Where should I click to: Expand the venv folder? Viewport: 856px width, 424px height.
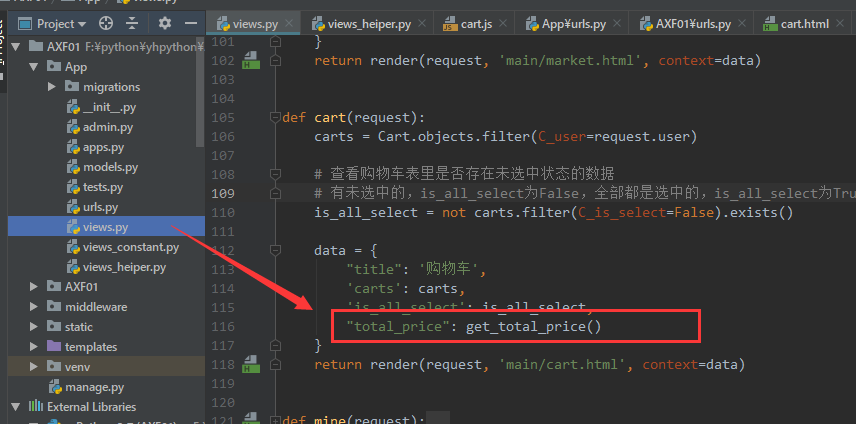[34, 367]
